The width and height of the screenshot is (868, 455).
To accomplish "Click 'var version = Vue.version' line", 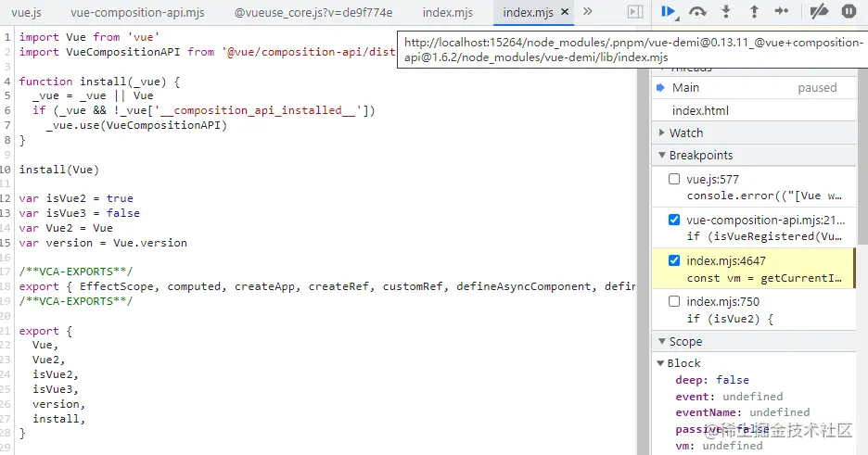I will (x=103, y=243).
